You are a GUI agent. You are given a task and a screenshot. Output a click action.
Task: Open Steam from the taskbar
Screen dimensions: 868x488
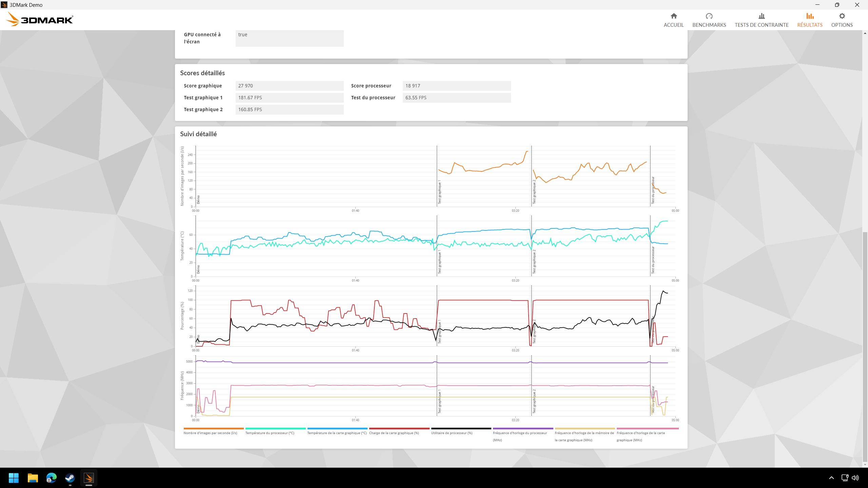coord(70,478)
